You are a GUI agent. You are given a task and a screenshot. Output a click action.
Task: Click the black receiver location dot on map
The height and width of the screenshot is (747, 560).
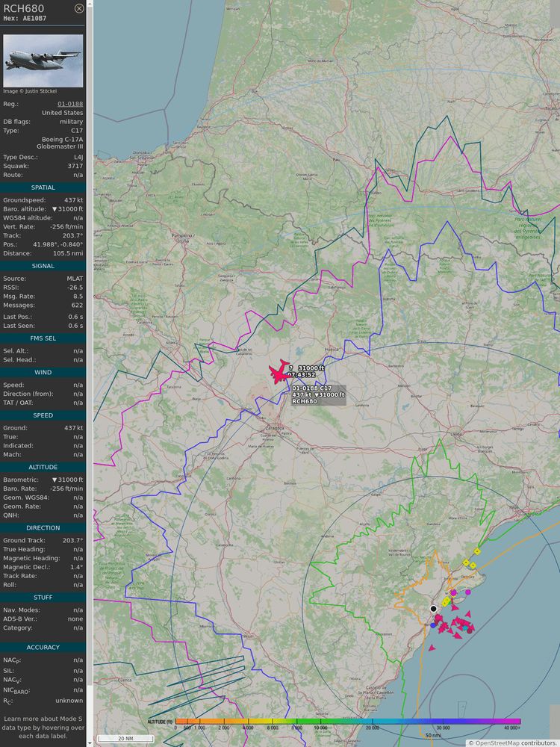coord(433,608)
